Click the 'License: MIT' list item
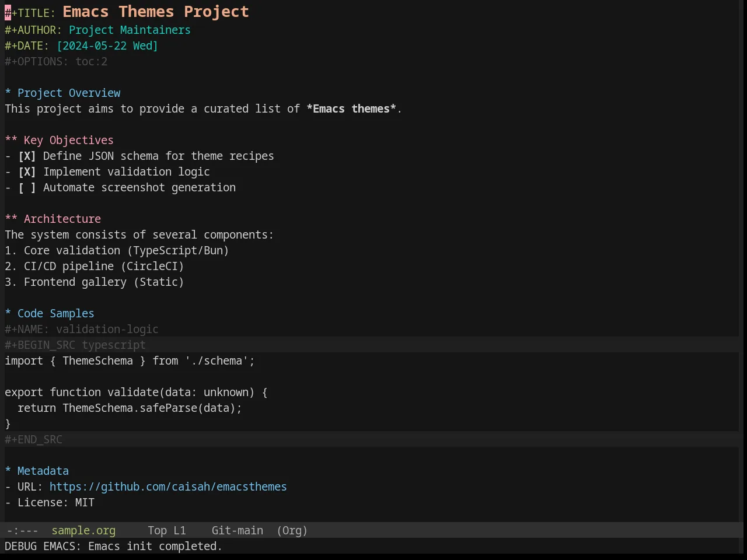Image resolution: width=747 pixels, height=560 pixels. 50,503
